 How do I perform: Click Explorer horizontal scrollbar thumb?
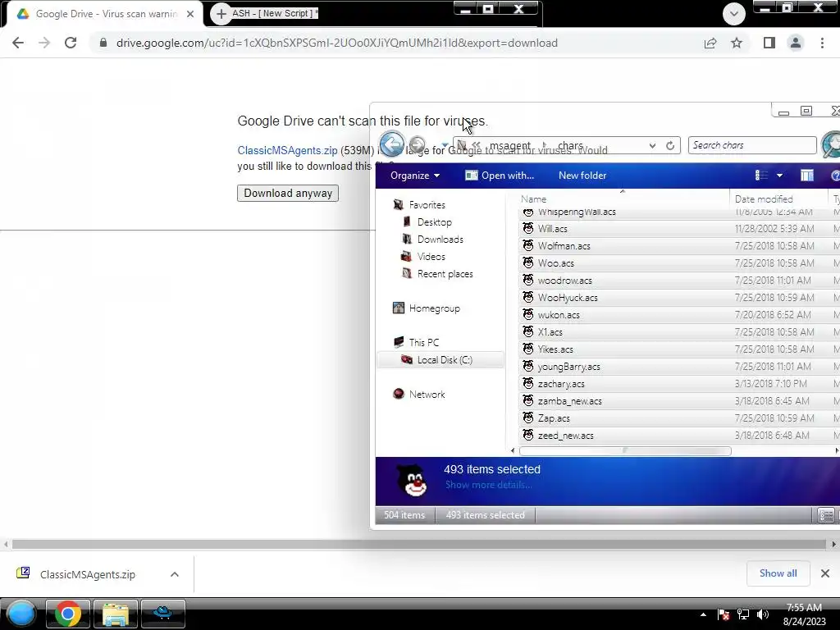click(x=625, y=451)
